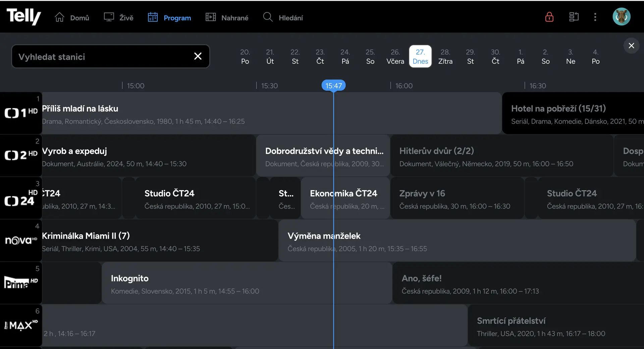Open the MAX program running 14:16 – 16:17
This screenshot has height=349, width=644.
coord(255,326)
